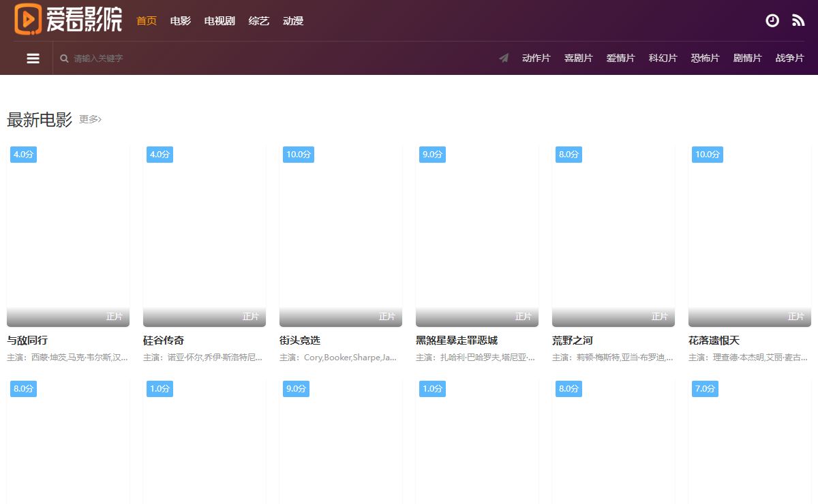Open the 战争片 genre link
Screen dimensions: 818x504
point(789,58)
